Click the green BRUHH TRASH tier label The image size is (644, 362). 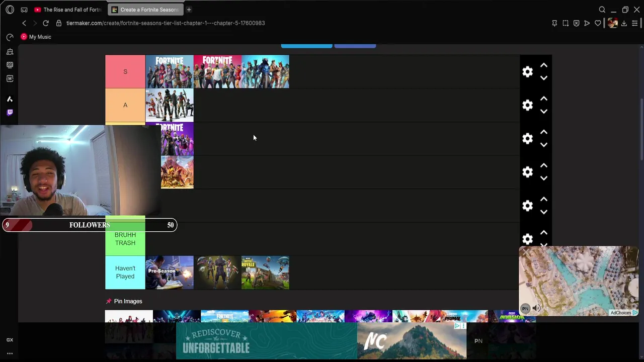pos(125,239)
